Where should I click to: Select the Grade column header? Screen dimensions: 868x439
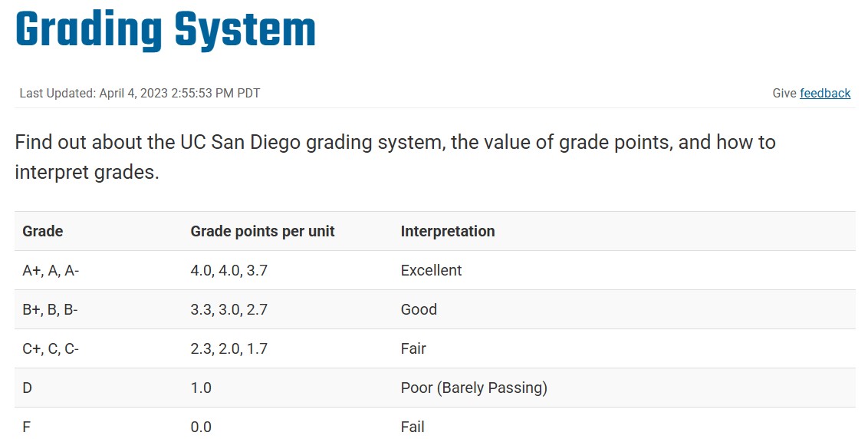[43, 231]
